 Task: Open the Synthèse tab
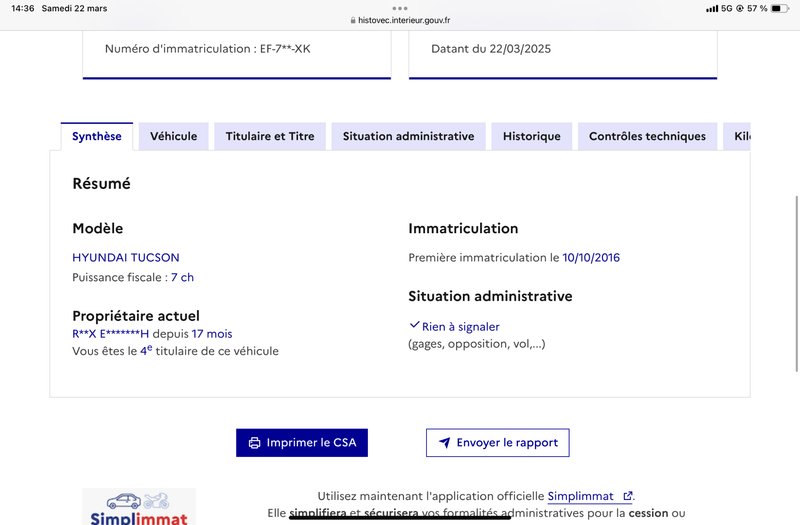click(x=97, y=136)
